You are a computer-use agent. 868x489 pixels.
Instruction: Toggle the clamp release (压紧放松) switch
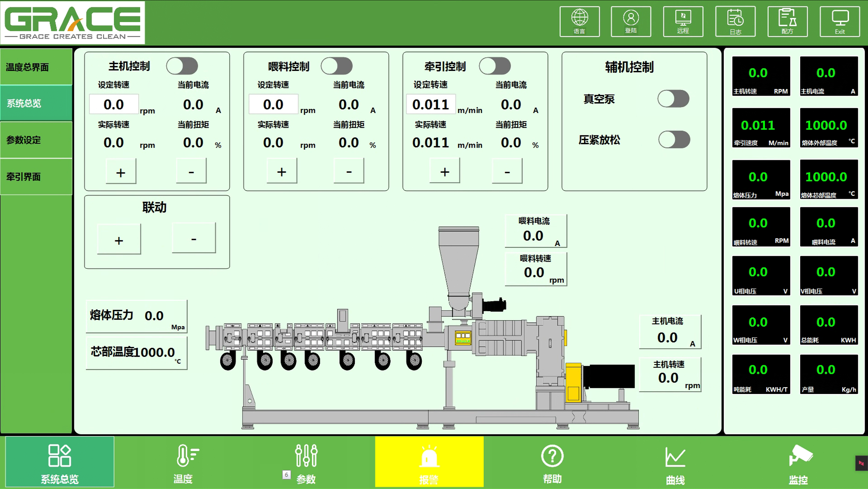coord(674,139)
